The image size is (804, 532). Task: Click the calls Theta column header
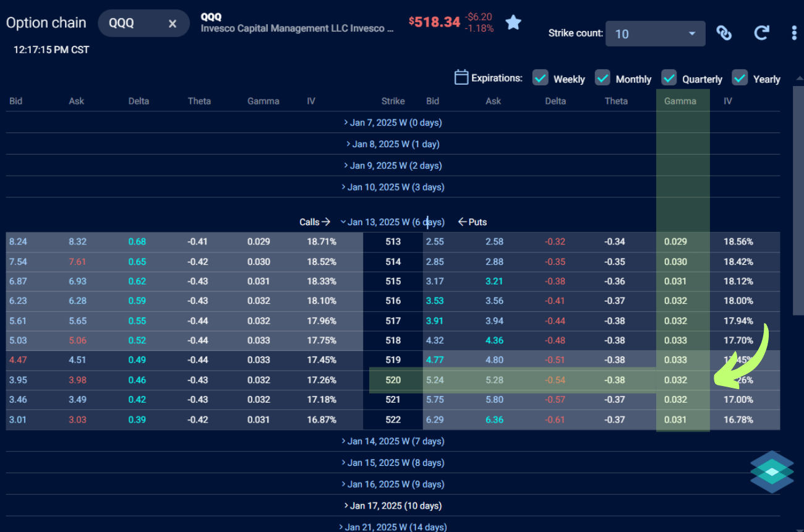tap(199, 101)
